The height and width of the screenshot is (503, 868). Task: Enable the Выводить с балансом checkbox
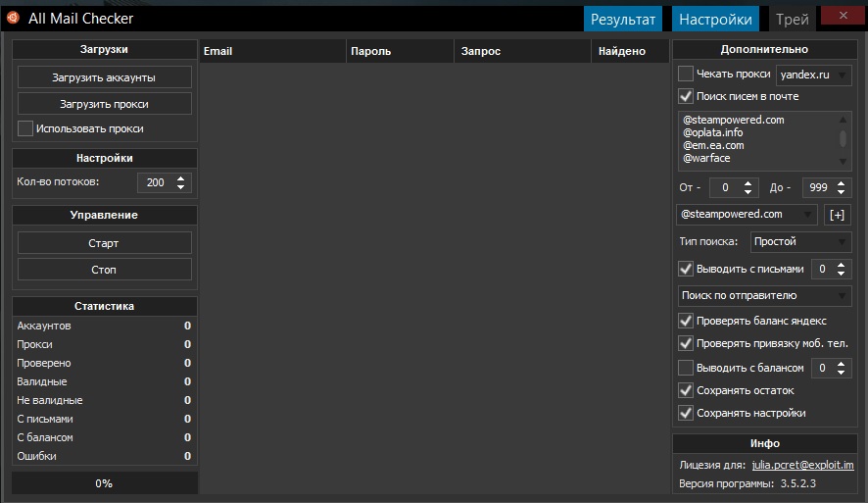(686, 368)
